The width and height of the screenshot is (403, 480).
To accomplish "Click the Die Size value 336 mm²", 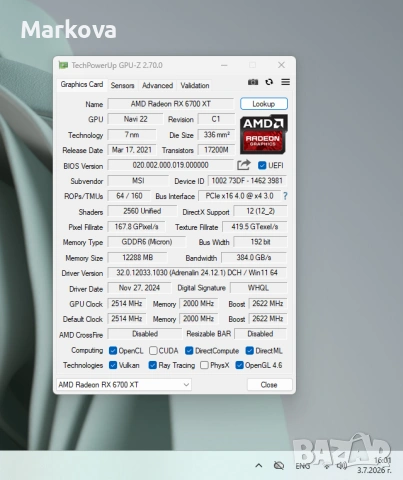I will [x=216, y=135].
